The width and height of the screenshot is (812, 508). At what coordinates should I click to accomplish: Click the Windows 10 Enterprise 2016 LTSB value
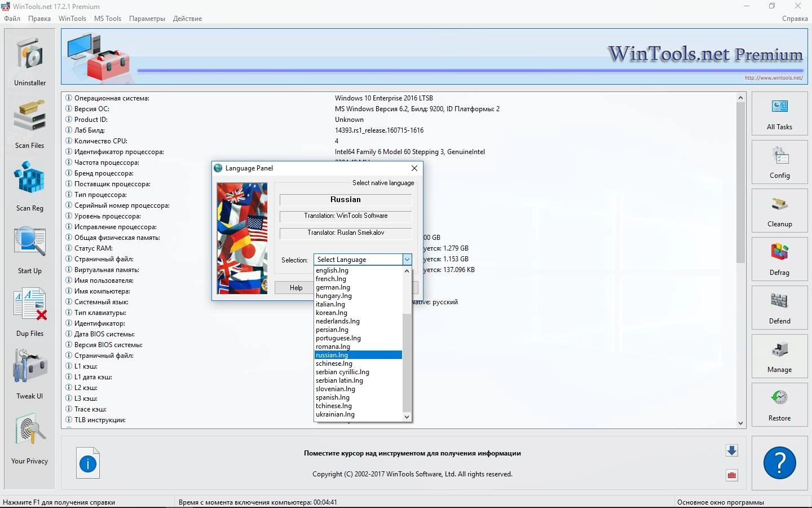click(x=384, y=98)
